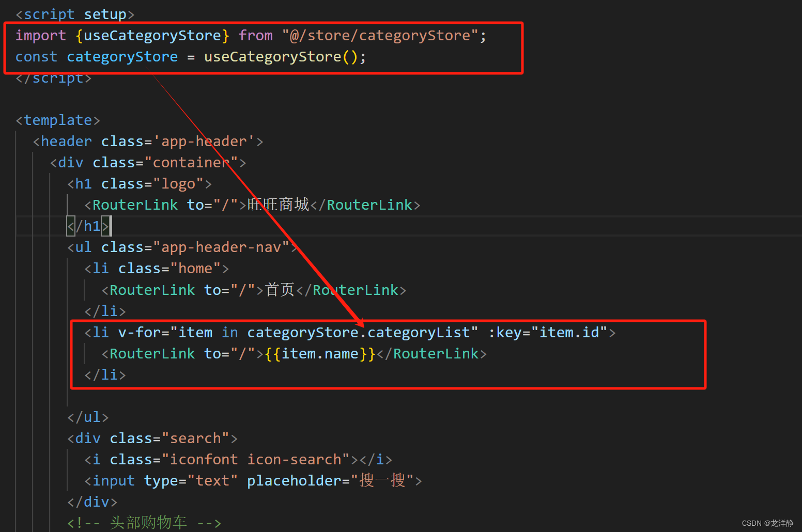Click the 'icon-search' iconfont class
The image size is (802, 532).
point(297,459)
